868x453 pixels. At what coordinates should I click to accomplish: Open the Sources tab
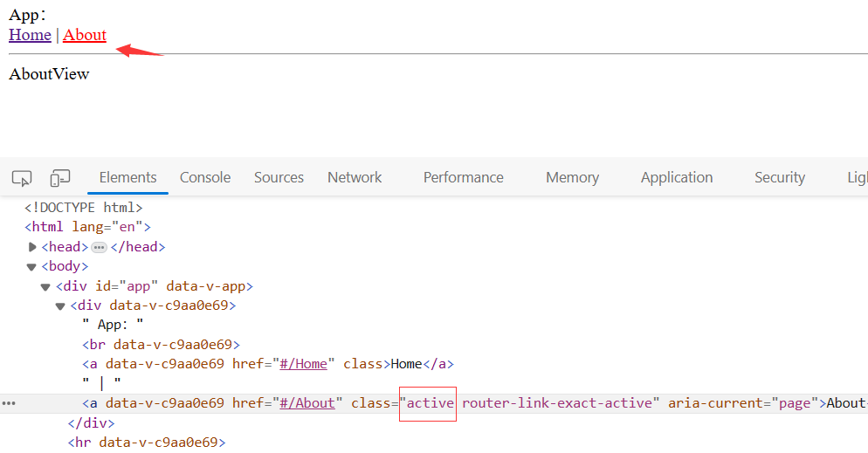[279, 177]
